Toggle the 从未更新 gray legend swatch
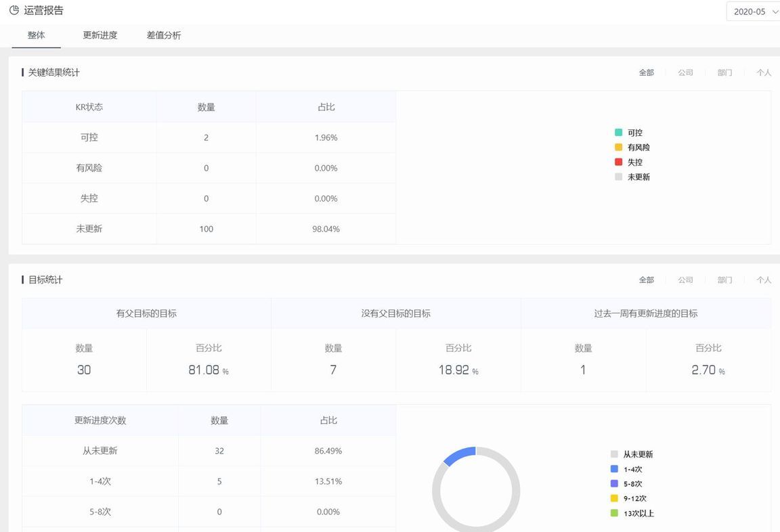The width and height of the screenshot is (780, 532). (x=614, y=454)
